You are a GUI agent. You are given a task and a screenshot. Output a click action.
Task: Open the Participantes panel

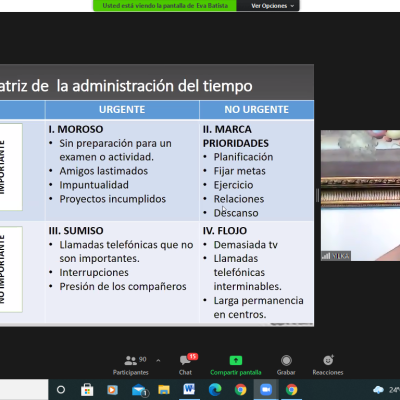coord(131,365)
